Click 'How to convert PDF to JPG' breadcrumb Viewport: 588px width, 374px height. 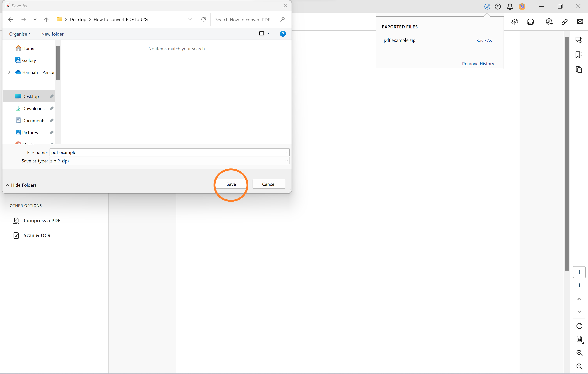coord(121,20)
